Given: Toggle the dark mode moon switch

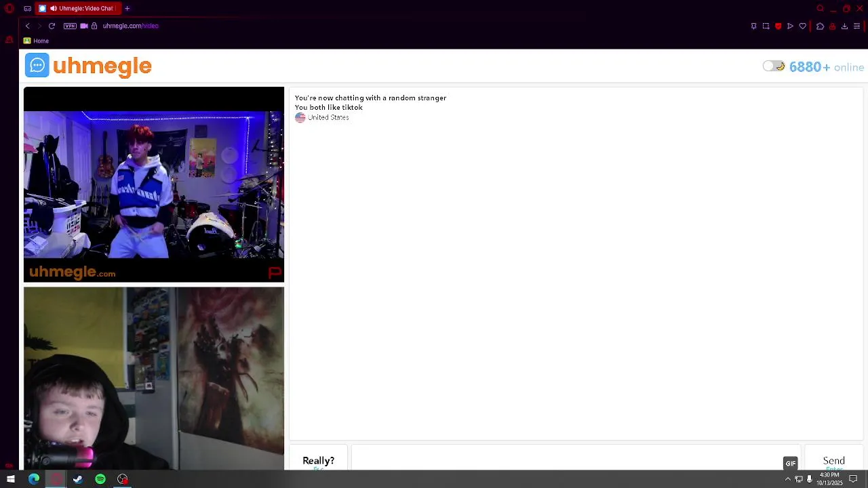Looking at the screenshot, I should point(774,66).
